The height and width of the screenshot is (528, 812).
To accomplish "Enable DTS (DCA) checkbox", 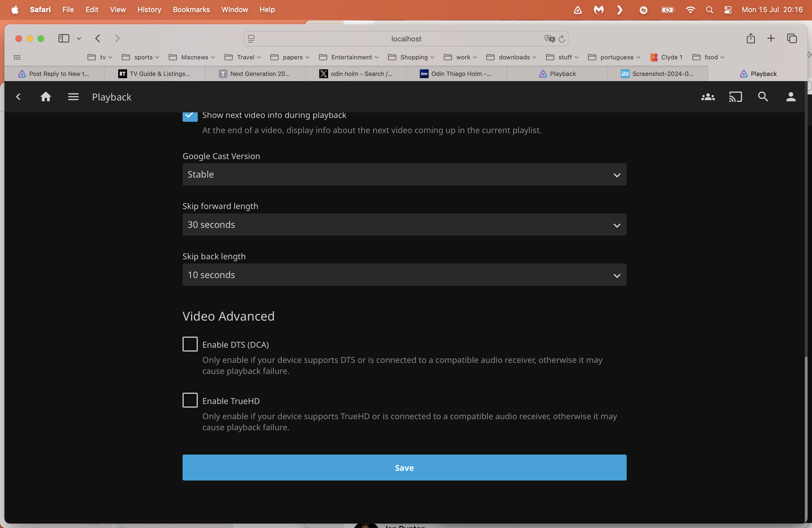I will click(x=190, y=344).
